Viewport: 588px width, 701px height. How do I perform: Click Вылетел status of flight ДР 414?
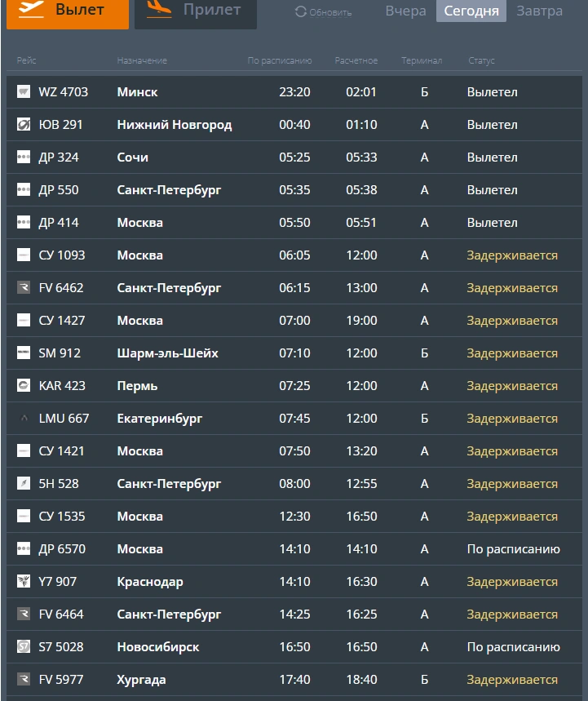click(x=493, y=222)
